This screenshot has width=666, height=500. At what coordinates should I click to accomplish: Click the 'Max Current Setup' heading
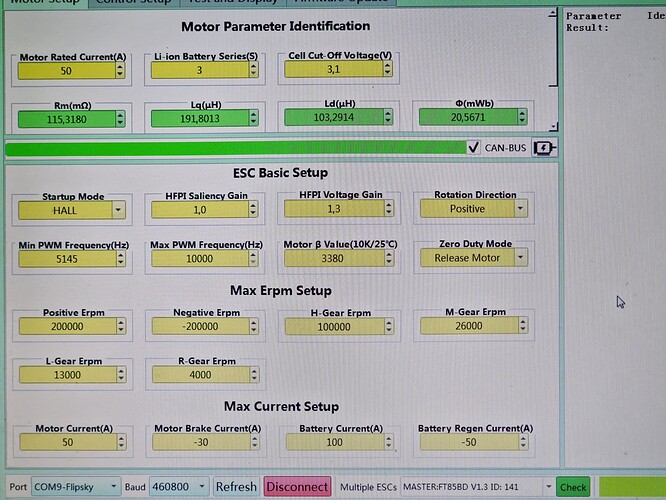click(281, 407)
